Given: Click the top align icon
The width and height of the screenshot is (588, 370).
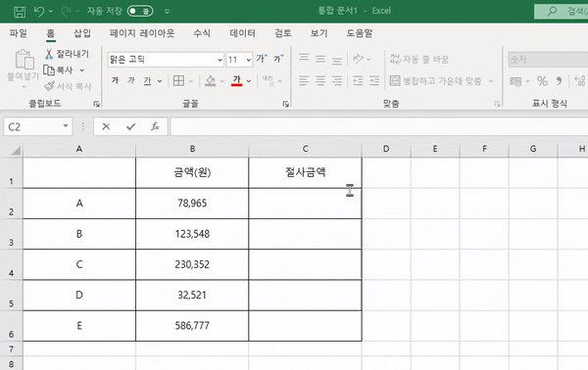Looking at the screenshot, I should (304, 59).
